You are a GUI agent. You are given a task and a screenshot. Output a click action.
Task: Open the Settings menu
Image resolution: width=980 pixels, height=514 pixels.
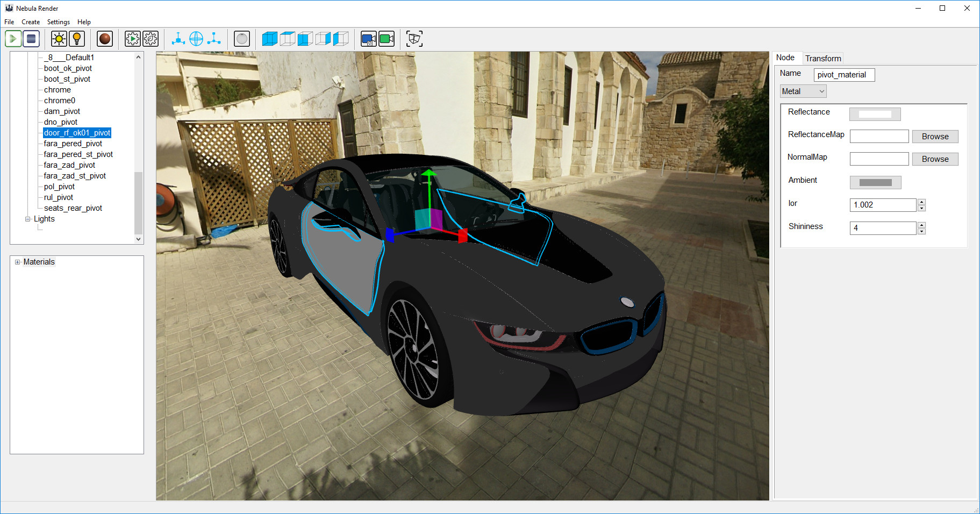click(59, 22)
